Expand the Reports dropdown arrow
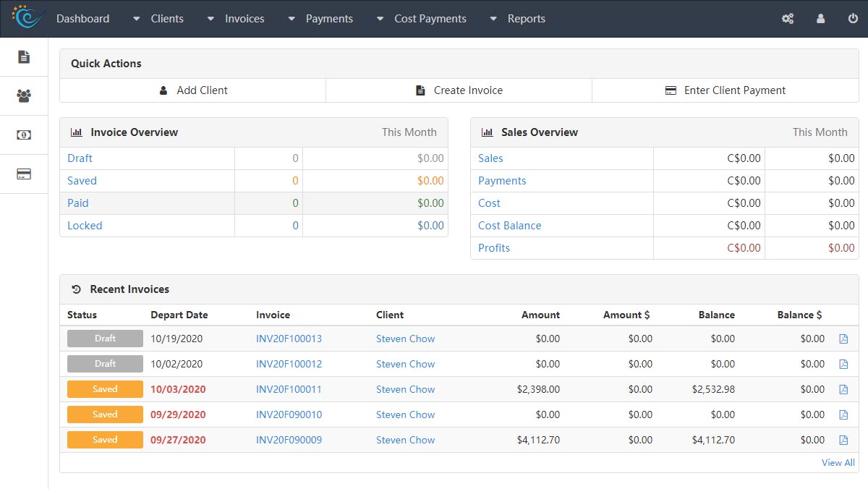Screen dimensions: 868x489 pyautogui.click(x=493, y=19)
